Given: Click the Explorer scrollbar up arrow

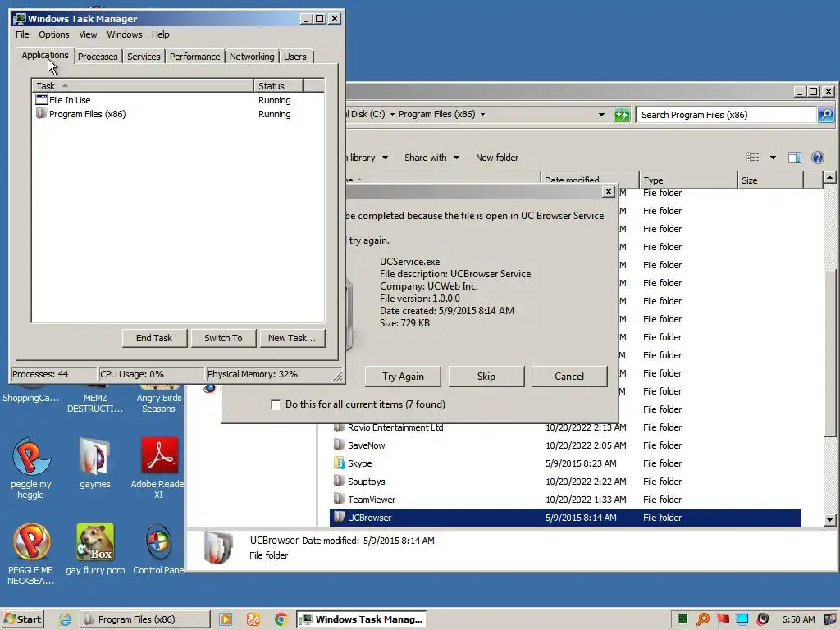Looking at the screenshot, I should click(x=830, y=177).
